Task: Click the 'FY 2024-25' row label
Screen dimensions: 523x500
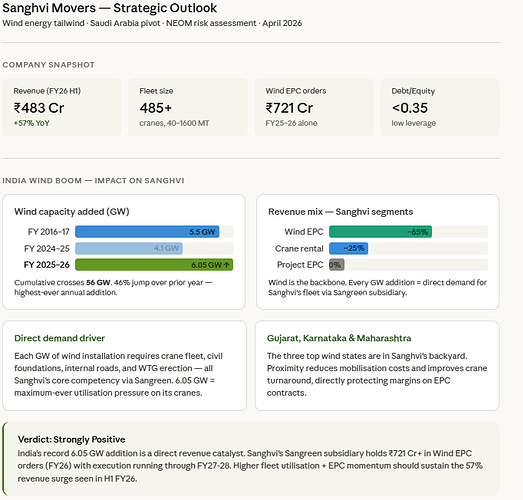Action: pyautogui.click(x=47, y=248)
